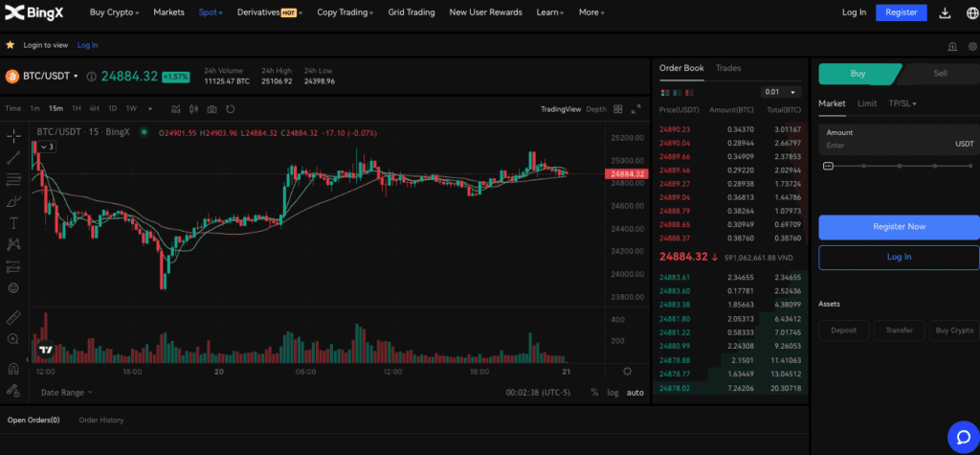This screenshot has height=455, width=980.
Task: Open Grid Trading from top menu
Action: click(x=412, y=12)
